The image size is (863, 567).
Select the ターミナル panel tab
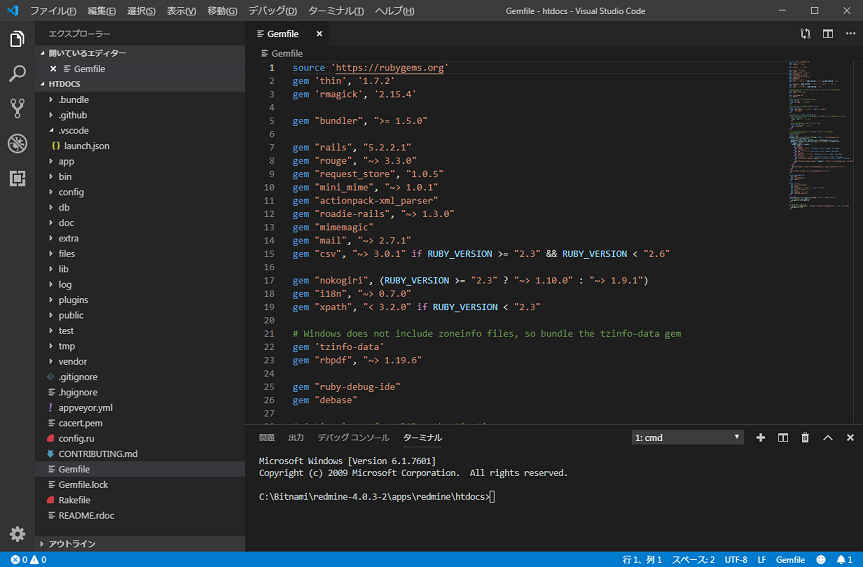point(423,438)
